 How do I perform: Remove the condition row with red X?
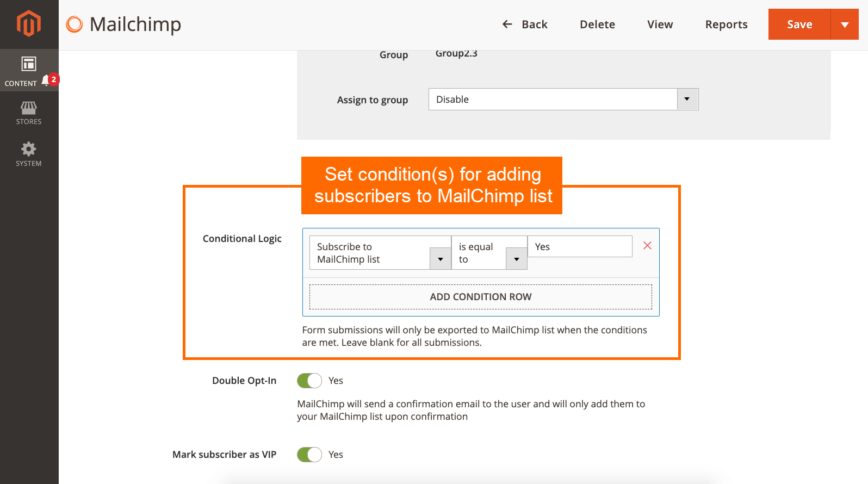click(x=647, y=246)
